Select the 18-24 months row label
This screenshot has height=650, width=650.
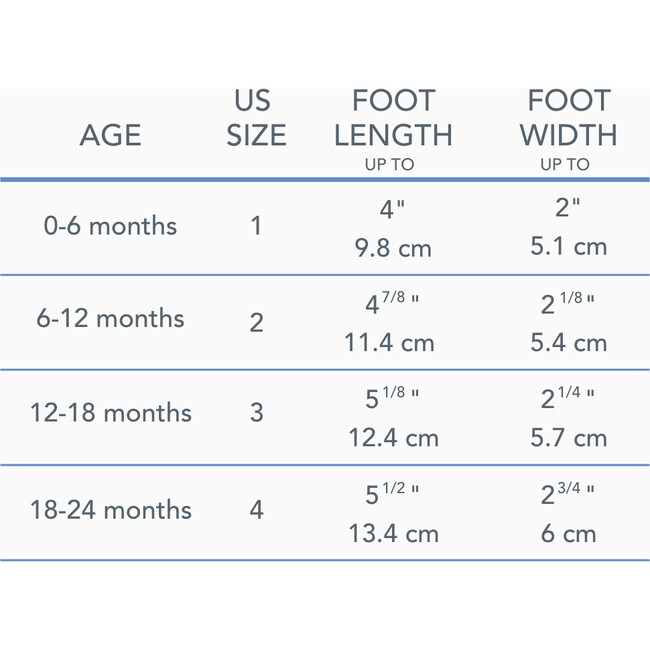[110, 509]
